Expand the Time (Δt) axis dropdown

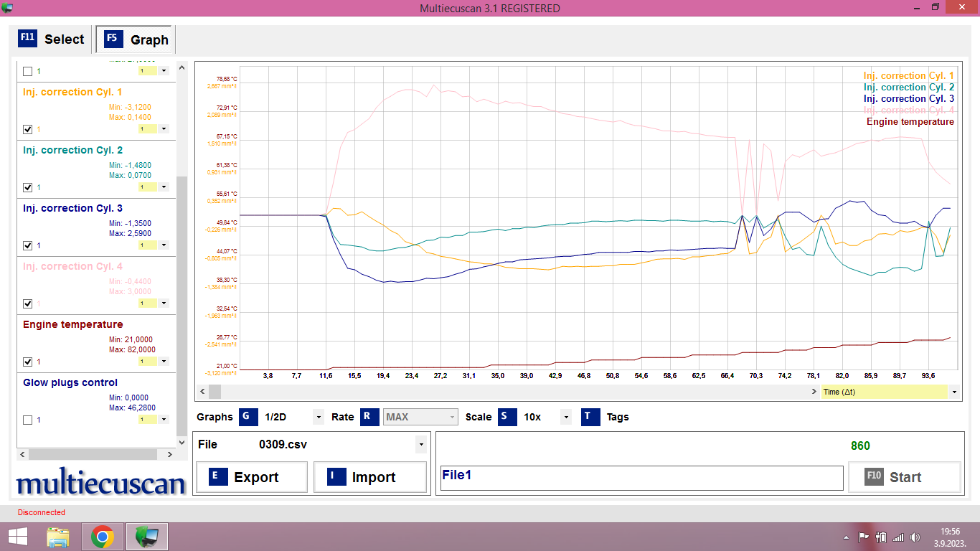[x=953, y=392]
